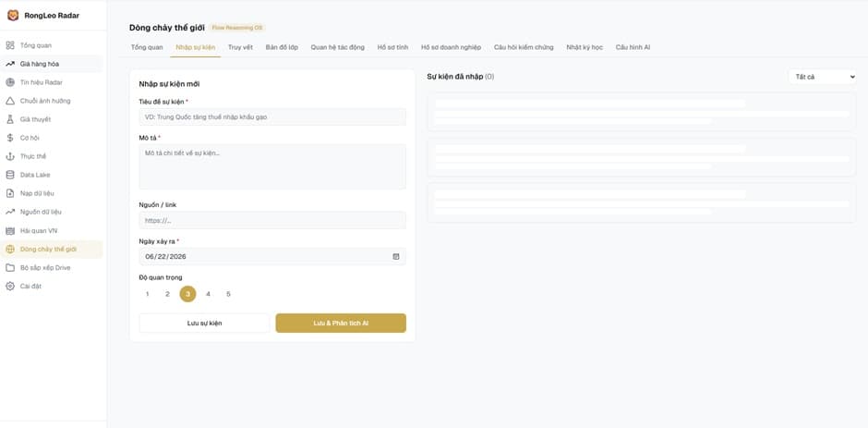Click Thực thể anchor icon
The image size is (868, 428).
click(x=10, y=156)
